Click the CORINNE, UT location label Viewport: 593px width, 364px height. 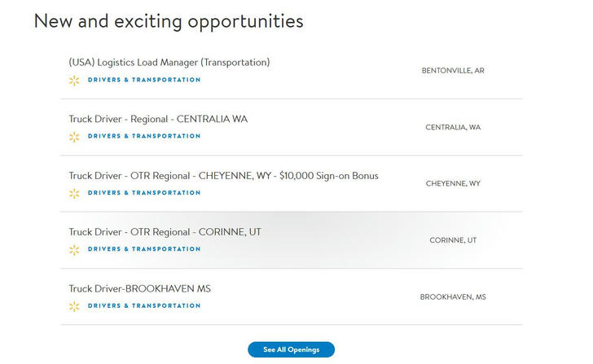point(453,240)
